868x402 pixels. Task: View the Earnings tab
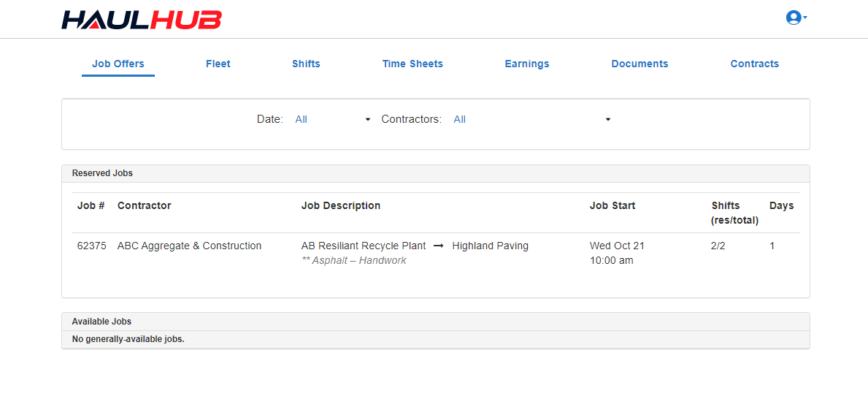(527, 64)
